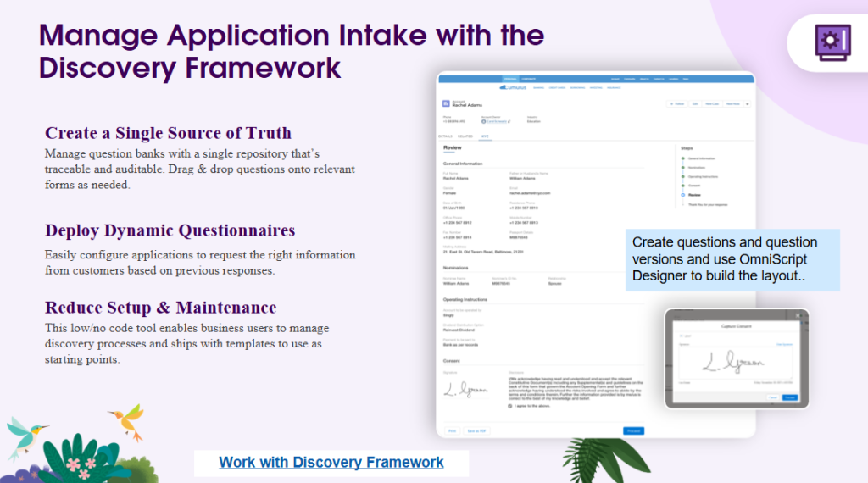Open the Investing menu item
The height and width of the screenshot is (483, 868).
click(x=596, y=87)
